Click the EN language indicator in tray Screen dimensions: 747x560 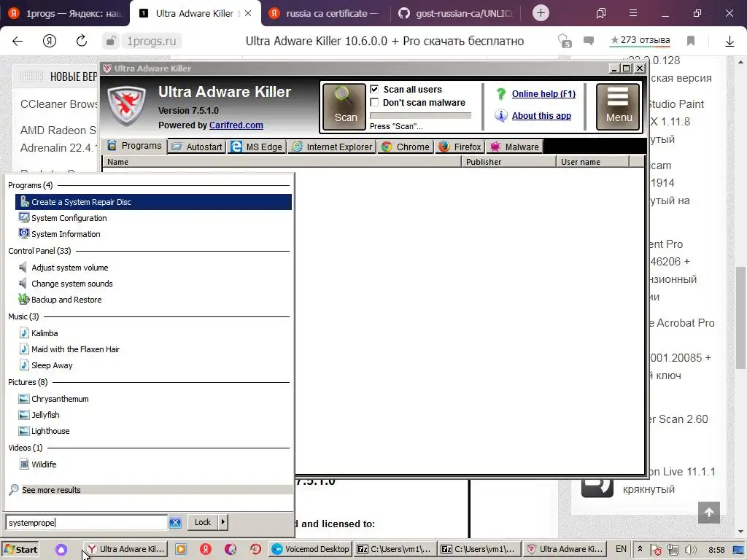point(621,549)
